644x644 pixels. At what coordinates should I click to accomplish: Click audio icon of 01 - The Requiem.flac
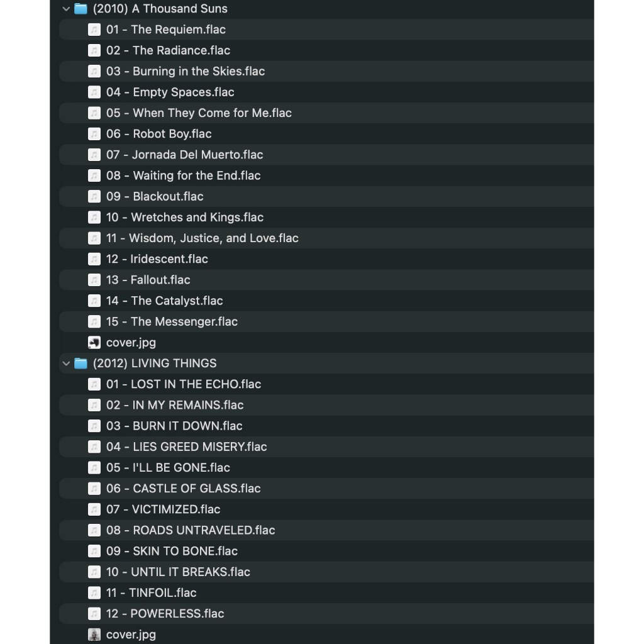click(x=94, y=30)
